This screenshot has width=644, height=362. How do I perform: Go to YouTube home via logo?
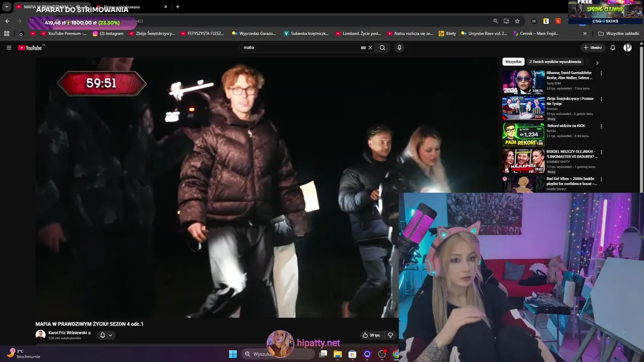click(x=30, y=48)
